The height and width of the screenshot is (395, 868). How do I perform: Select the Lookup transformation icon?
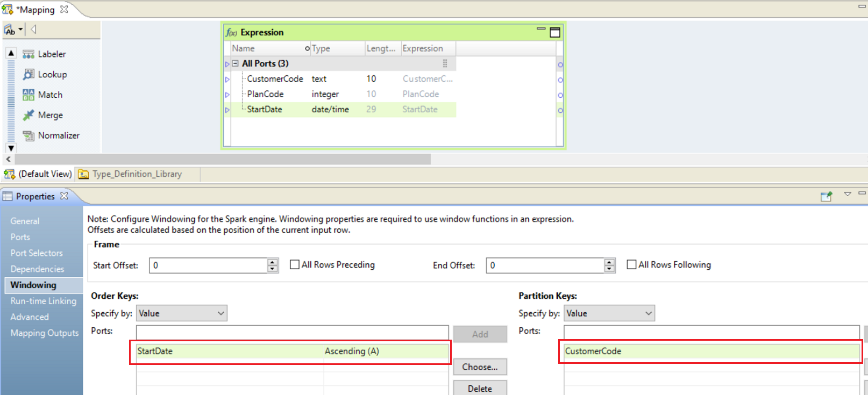tap(29, 74)
